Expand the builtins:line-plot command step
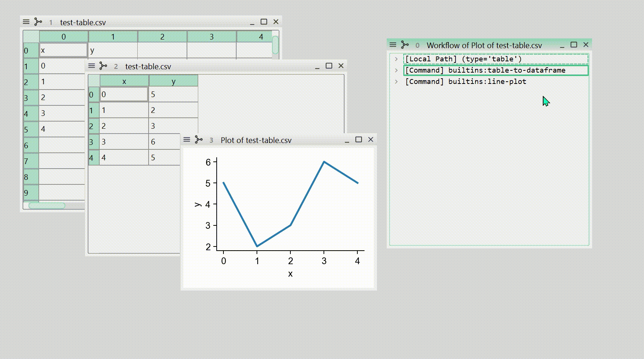 396,82
